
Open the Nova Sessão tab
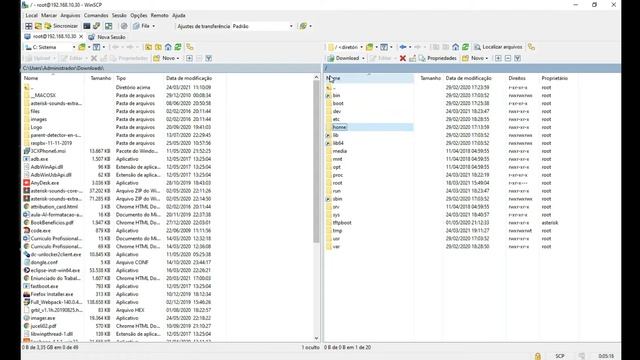107,37
